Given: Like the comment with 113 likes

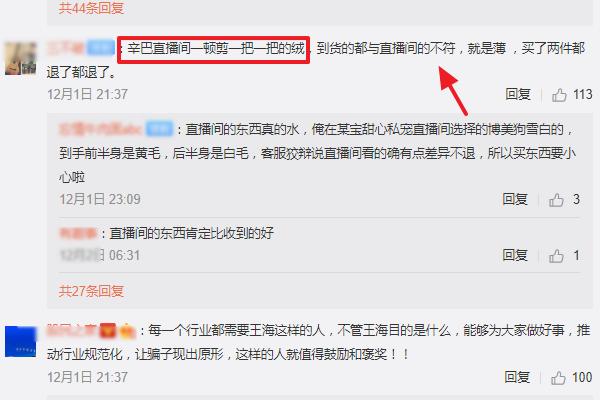Looking at the screenshot, I should 559,95.
